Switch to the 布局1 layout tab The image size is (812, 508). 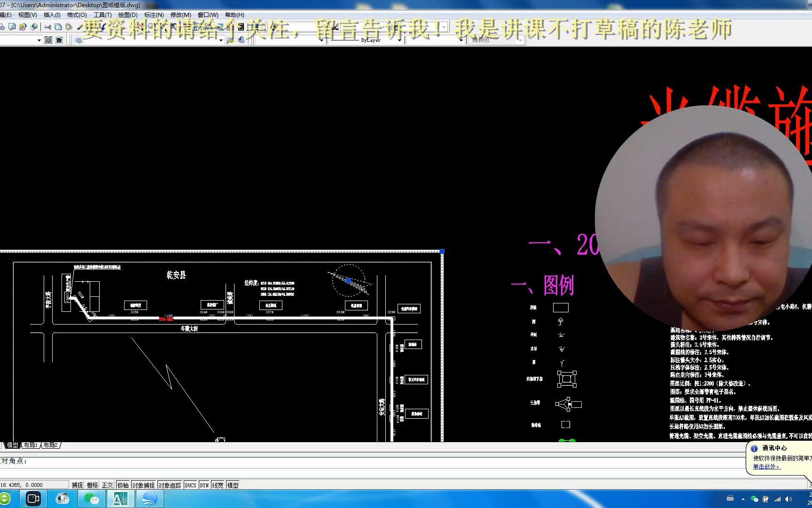tap(31, 445)
